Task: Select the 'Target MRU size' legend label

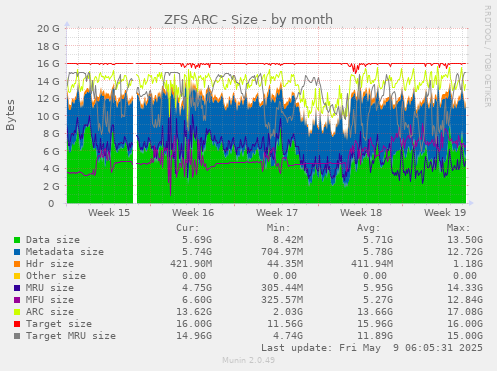Action: click(71, 336)
